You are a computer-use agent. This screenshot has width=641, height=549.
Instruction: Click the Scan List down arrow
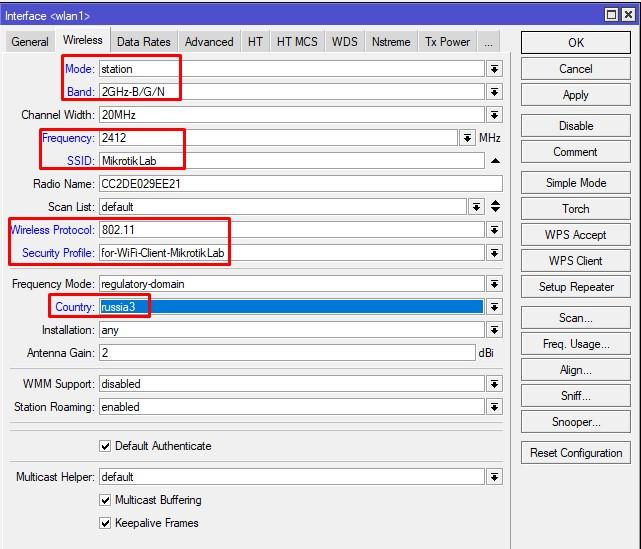(476, 207)
